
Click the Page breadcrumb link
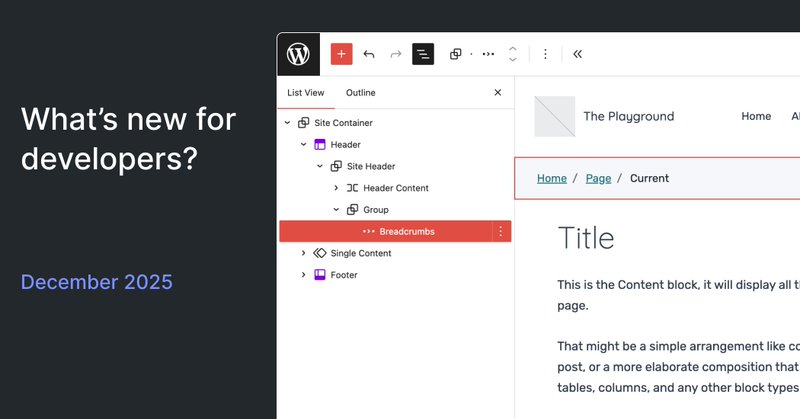[598, 178]
